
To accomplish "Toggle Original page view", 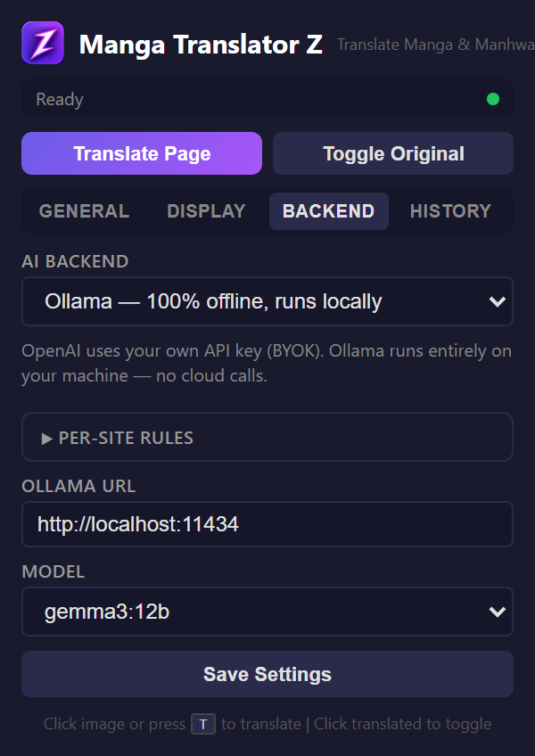I will coord(392,153).
